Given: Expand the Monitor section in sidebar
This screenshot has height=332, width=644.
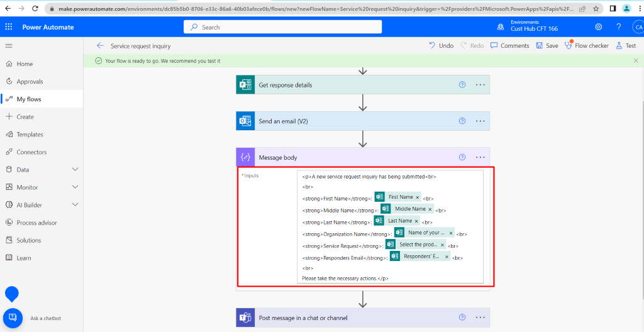Looking at the screenshot, I should [75, 187].
